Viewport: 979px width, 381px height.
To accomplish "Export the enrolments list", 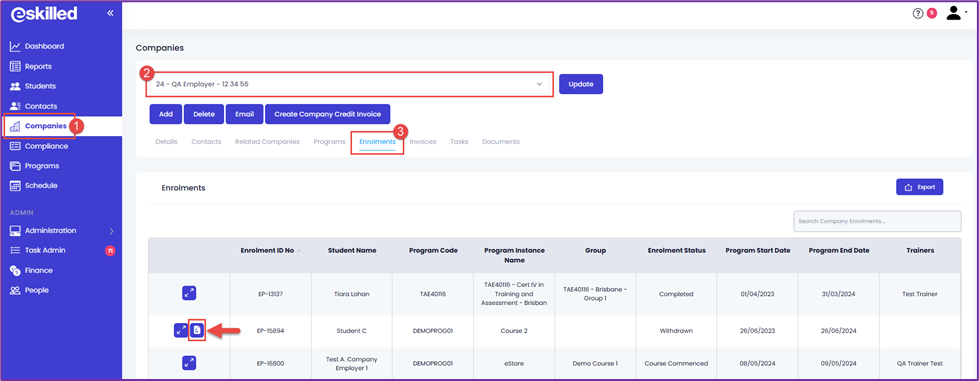I will click(x=920, y=187).
